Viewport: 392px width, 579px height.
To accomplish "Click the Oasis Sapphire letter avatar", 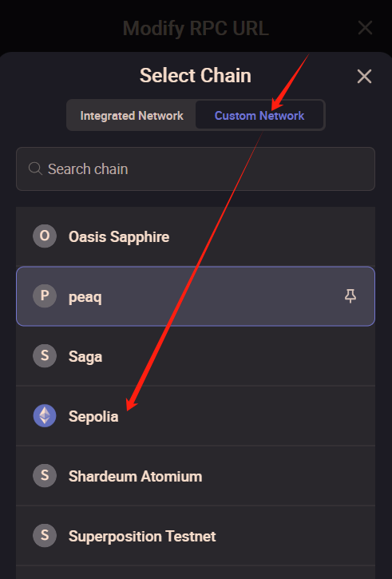I will pos(45,236).
